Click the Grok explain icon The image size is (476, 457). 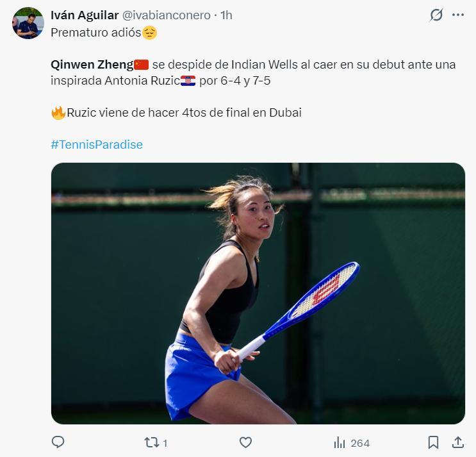coord(436,15)
